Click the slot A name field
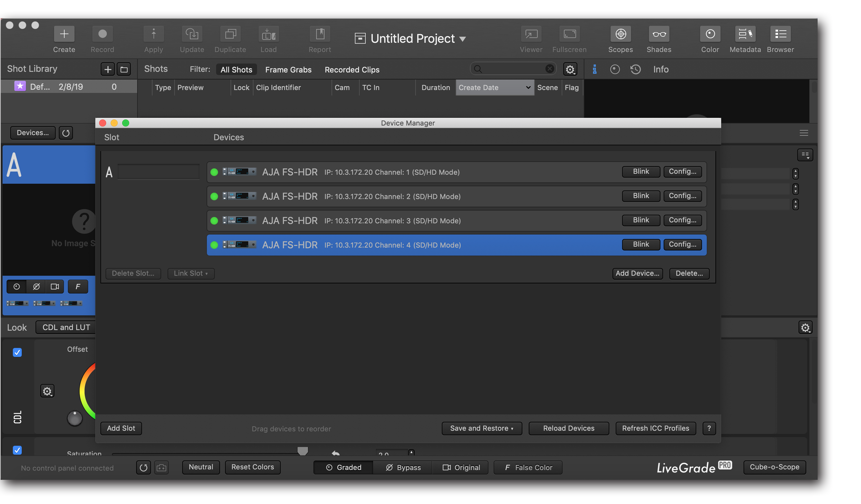The image size is (861, 504). point(158,172)
